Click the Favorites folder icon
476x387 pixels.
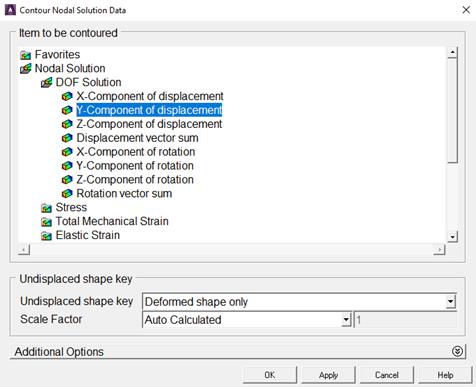click(25, 55)
